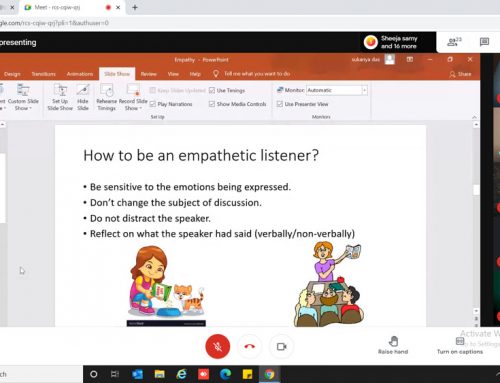
Task: Switch to the Animations ribbon tab
Action: coord(80,74)
